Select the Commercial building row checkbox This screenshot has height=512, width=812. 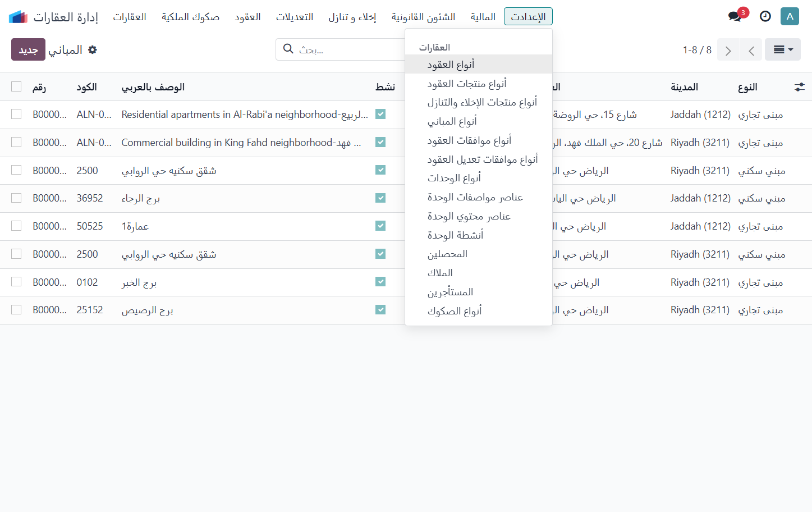(x=16, y=142)
